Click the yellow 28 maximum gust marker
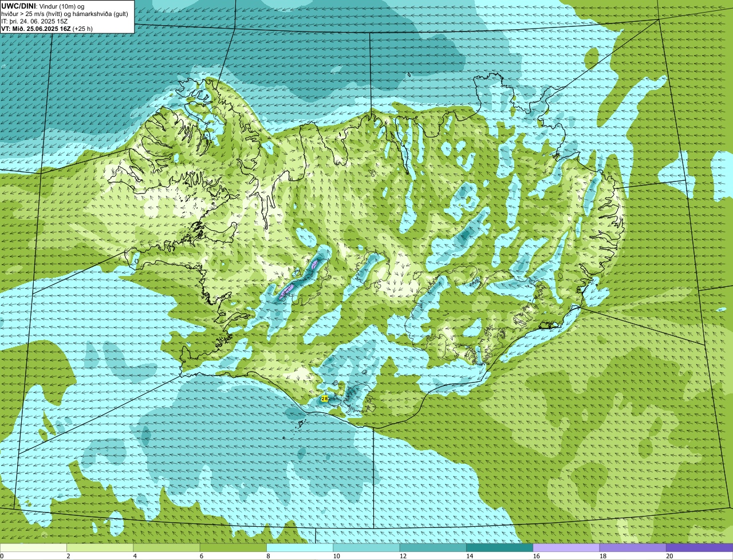 tap(325, 398)
